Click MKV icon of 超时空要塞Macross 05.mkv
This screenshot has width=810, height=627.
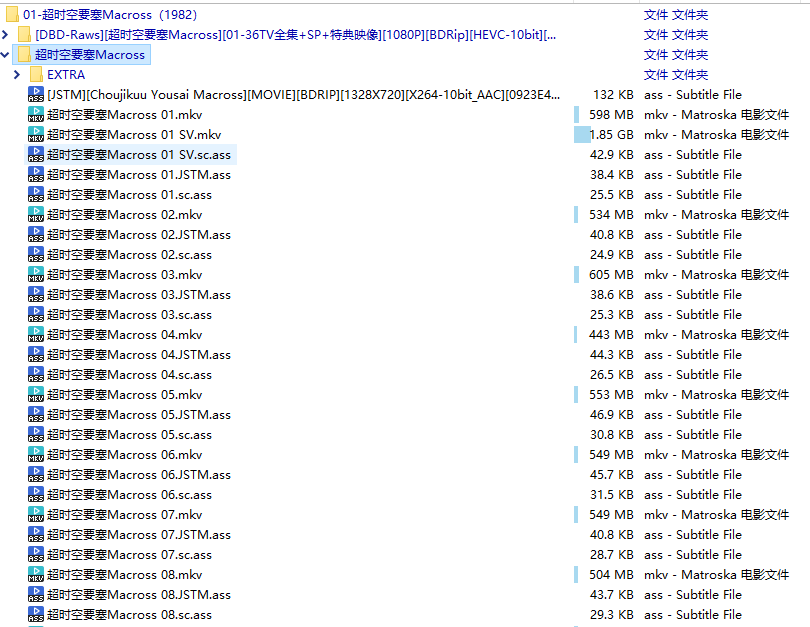tap(36, 395)
